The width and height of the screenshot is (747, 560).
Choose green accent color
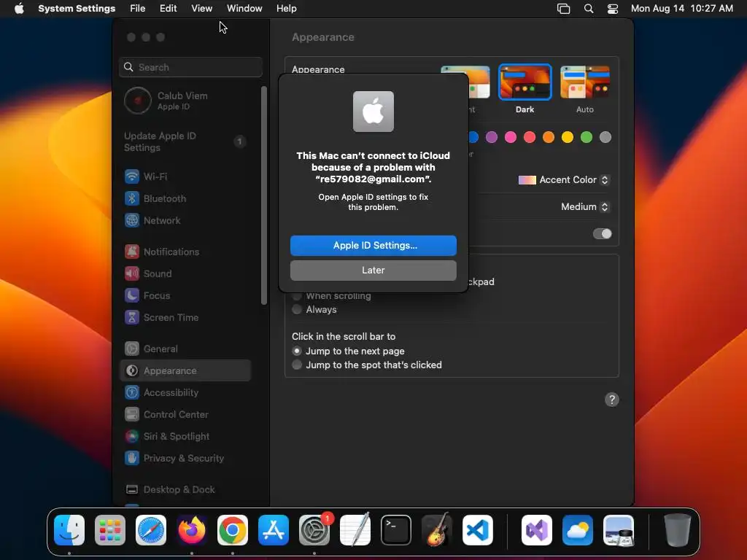click(x=587, y=138)
